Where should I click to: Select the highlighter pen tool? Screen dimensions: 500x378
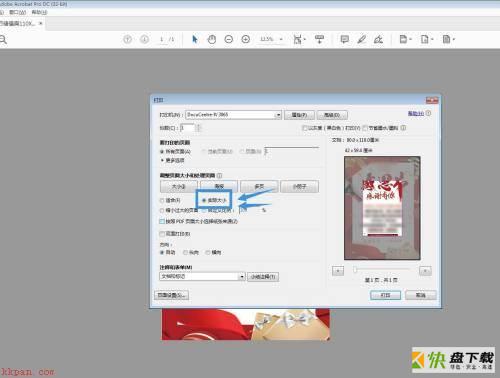[361, 39]
